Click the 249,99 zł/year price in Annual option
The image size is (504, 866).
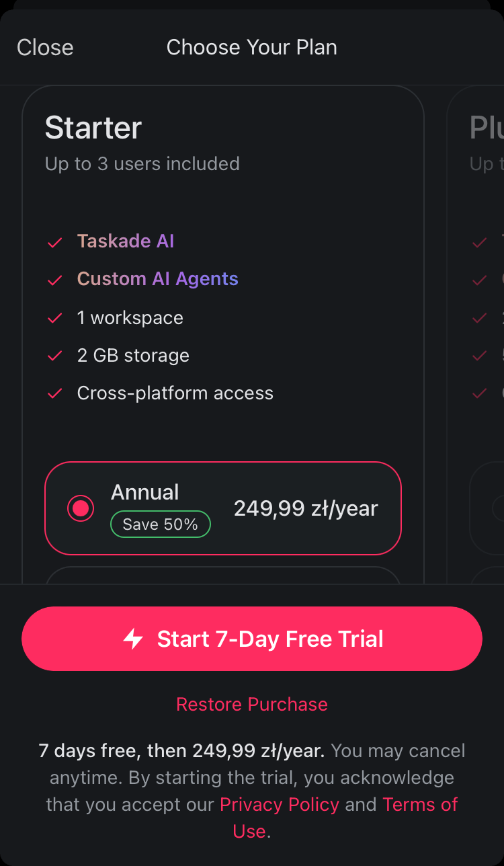[306, 508]
